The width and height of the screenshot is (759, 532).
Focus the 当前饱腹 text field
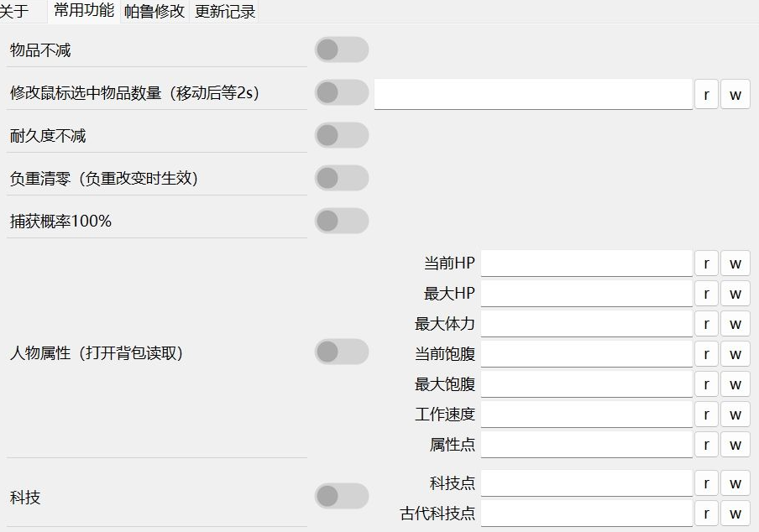(586, 354)
